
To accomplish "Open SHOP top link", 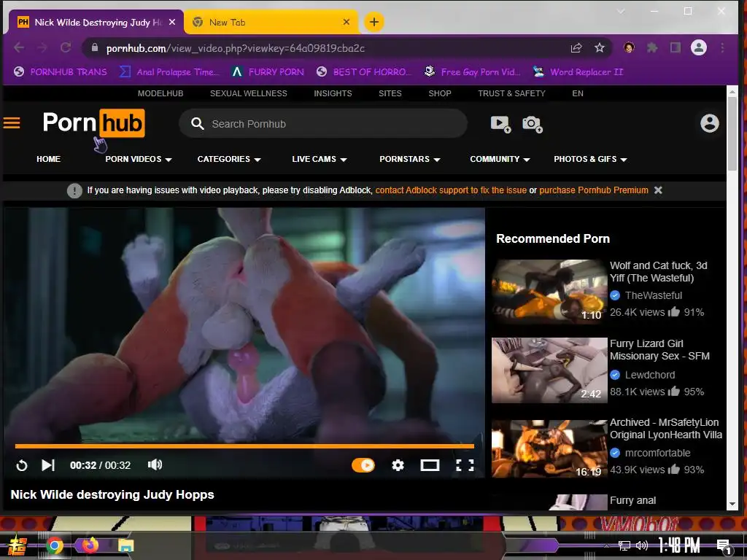I will pos(440,93).
